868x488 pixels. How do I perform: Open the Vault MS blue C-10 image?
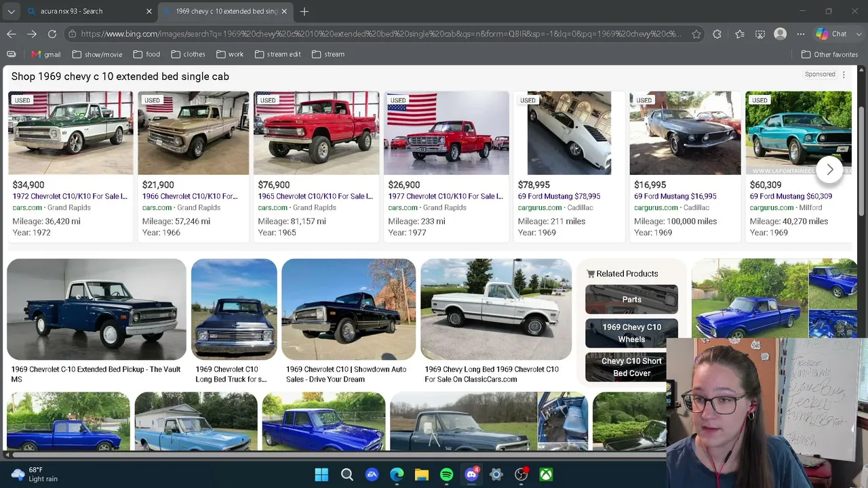pyautogui.click(x=96, y=309)
